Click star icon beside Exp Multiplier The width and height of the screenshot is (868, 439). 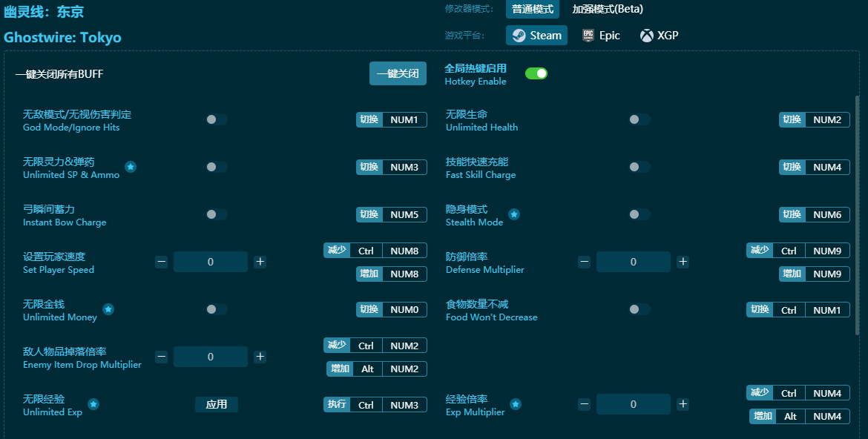pyautogui.click(x=516, y=404)
